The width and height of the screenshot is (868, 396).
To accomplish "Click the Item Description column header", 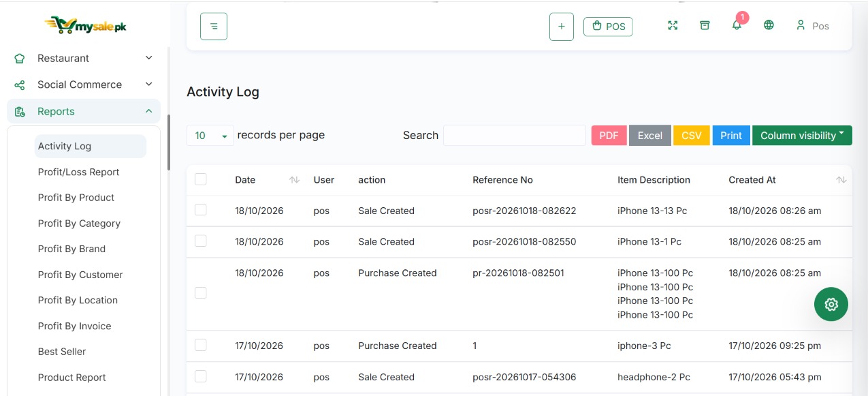I will click(654, 180).
